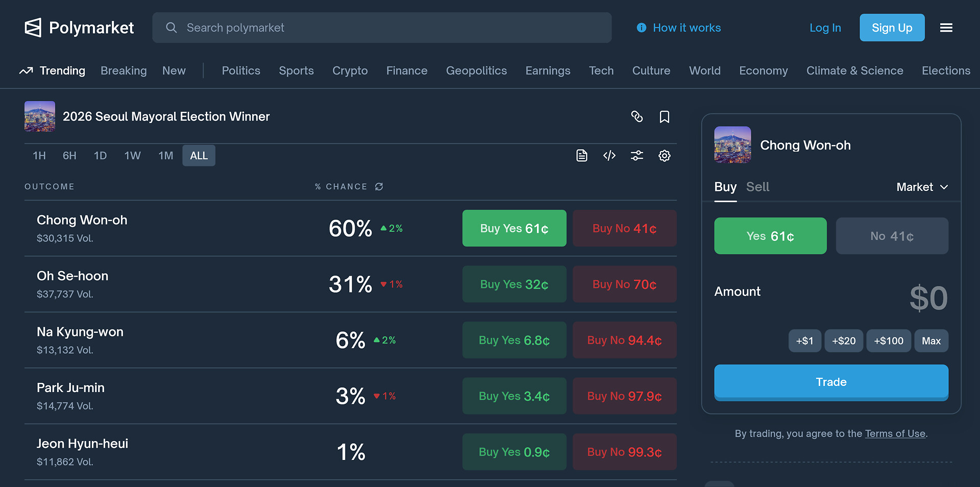Switch to the Buy tab
The height and width of the screenshot is (487, 980).
725,187
